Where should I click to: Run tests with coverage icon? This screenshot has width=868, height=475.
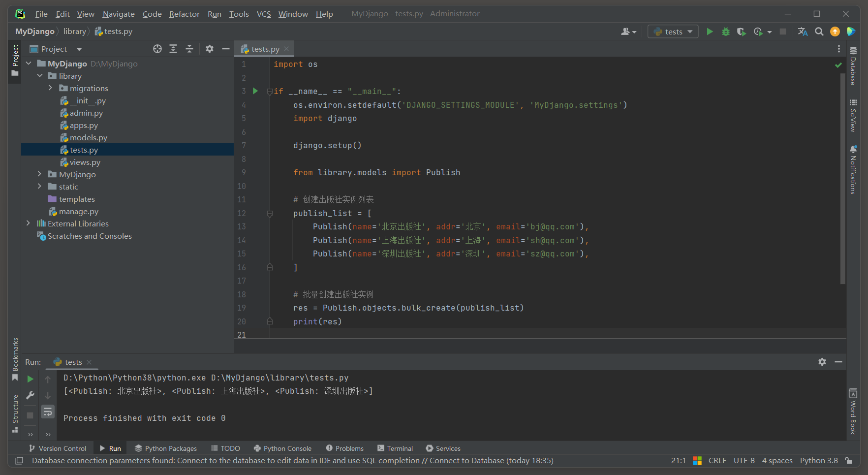[741, 32]
